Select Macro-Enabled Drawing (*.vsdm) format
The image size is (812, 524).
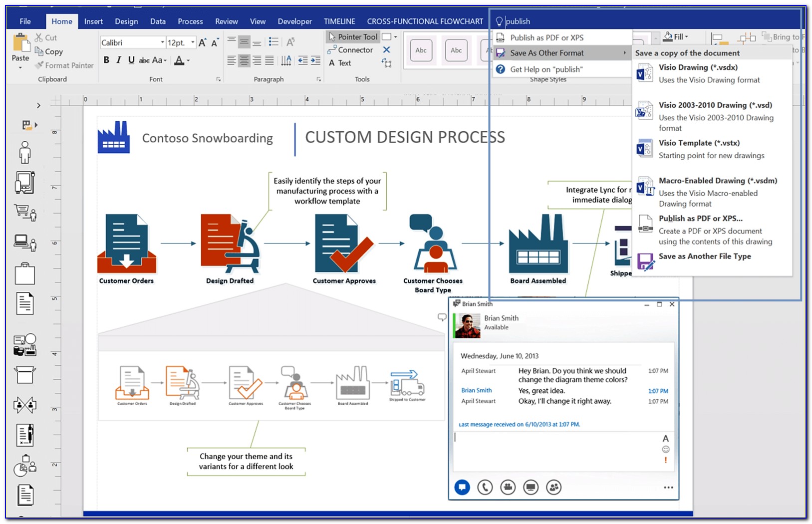712,192
